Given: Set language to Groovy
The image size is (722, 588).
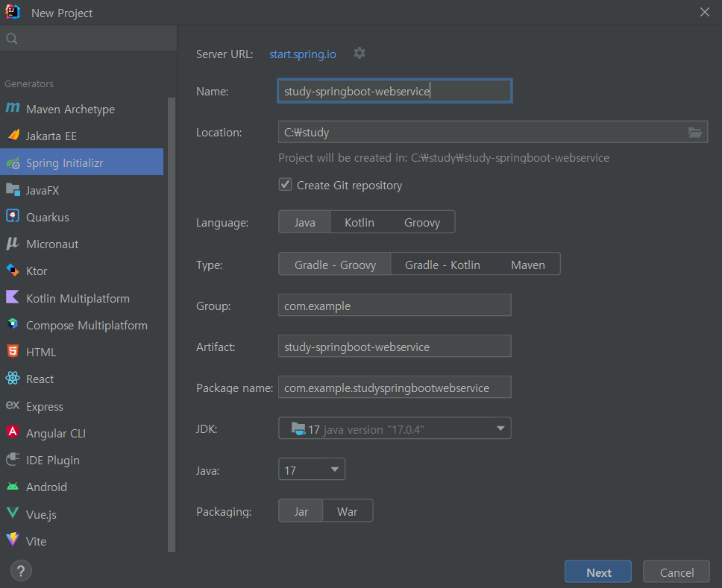Looking at the screenshot, I should tap(422, 222).
